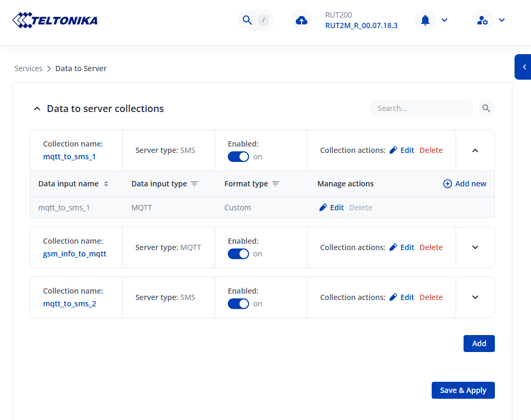Delete the gsm_info_to_mqtt collection
531x420 pixels.
[x=431, y=247]
